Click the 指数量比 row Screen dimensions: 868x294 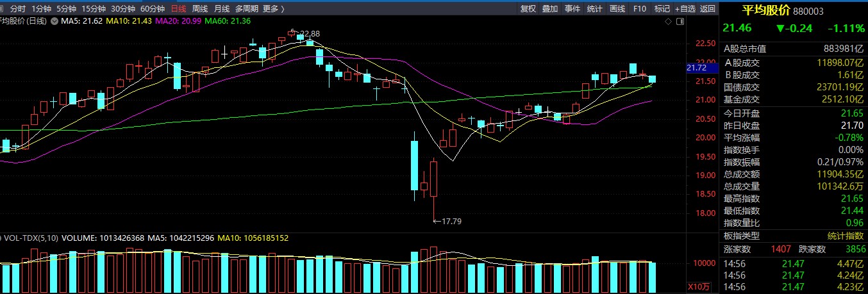tap(794, 223)
